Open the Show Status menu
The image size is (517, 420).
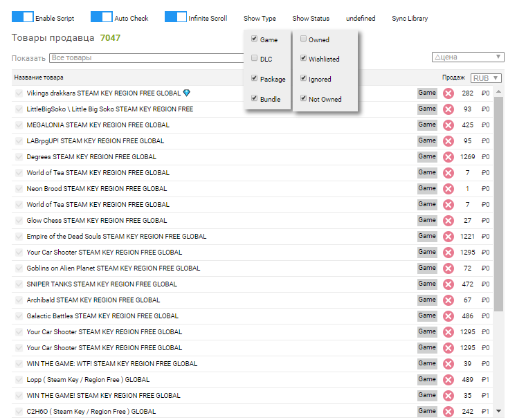(x=311, y=19)
